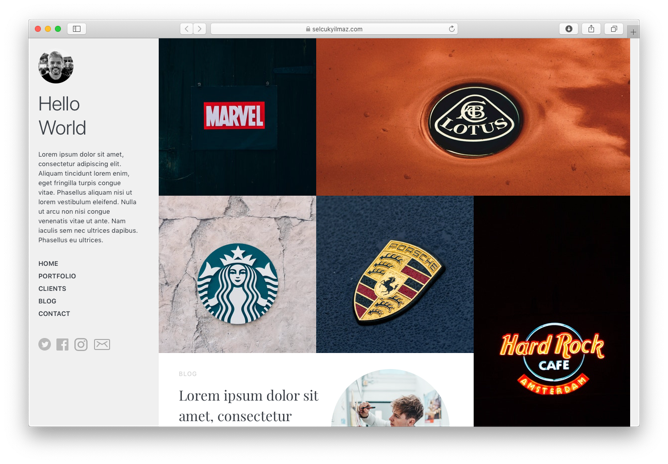Open the Porsche crest tile
The width and height of the screenshot is (668, 464).
395,274
